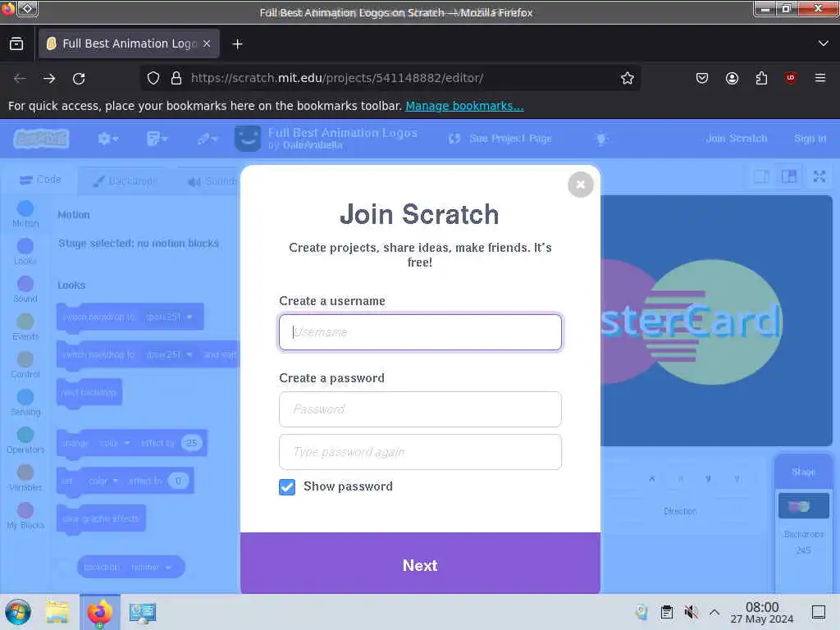Go back in browser history
Viewport: 840px width, 630px height.
[20, 78]
